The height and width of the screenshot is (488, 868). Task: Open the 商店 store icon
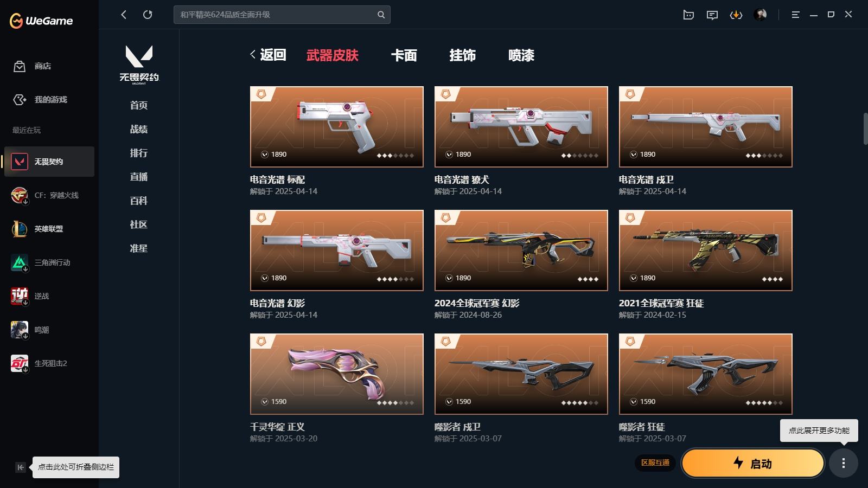pyautogui.click(x=20, y=66)
